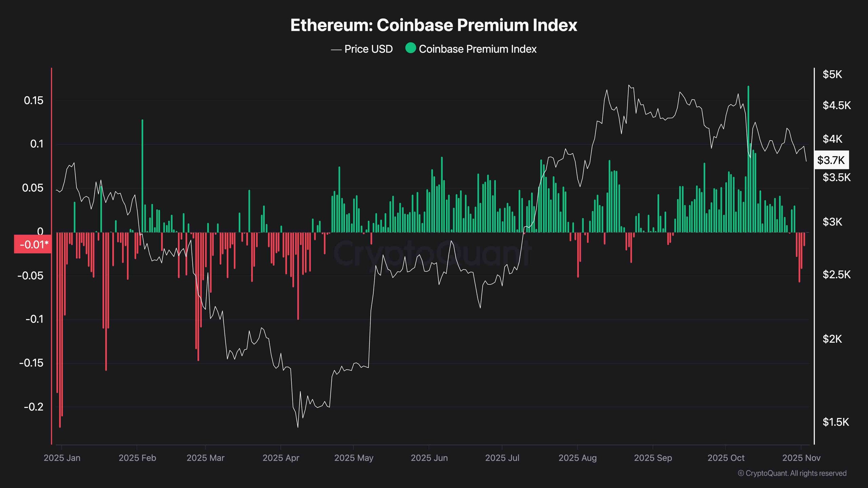The height and width of the screenshot is (488, 868).
Task: Click the Coinbase Premium Index legend label
Action: (x=477, y=49)
